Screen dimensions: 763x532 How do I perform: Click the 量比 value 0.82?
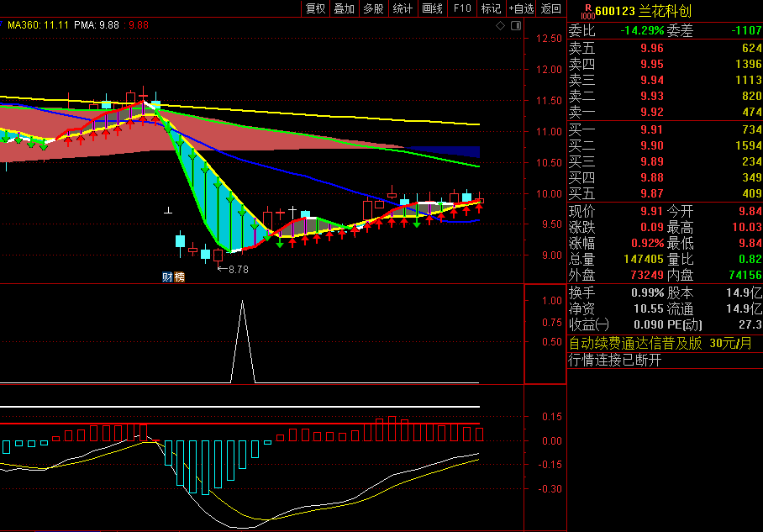pos(750,259)
